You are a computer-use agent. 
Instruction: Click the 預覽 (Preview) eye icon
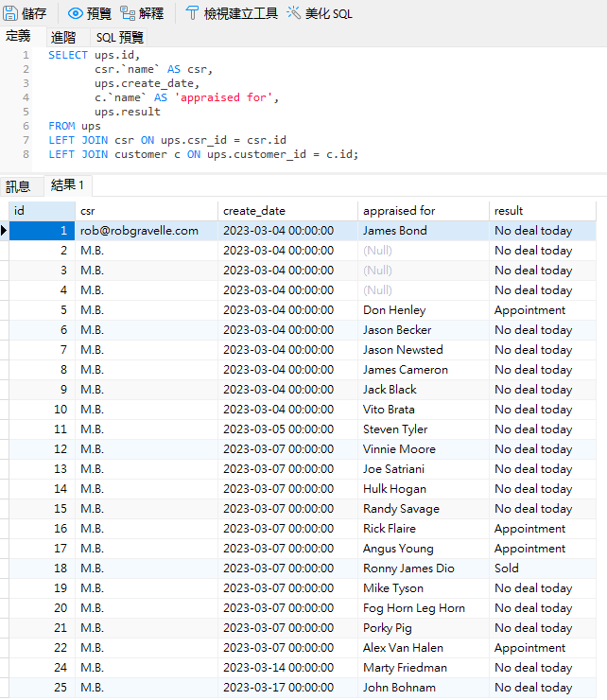pyautogui.click(x=76, y=13)
